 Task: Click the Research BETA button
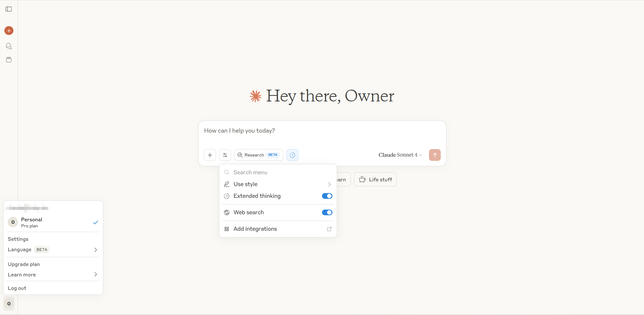(259, 155)
